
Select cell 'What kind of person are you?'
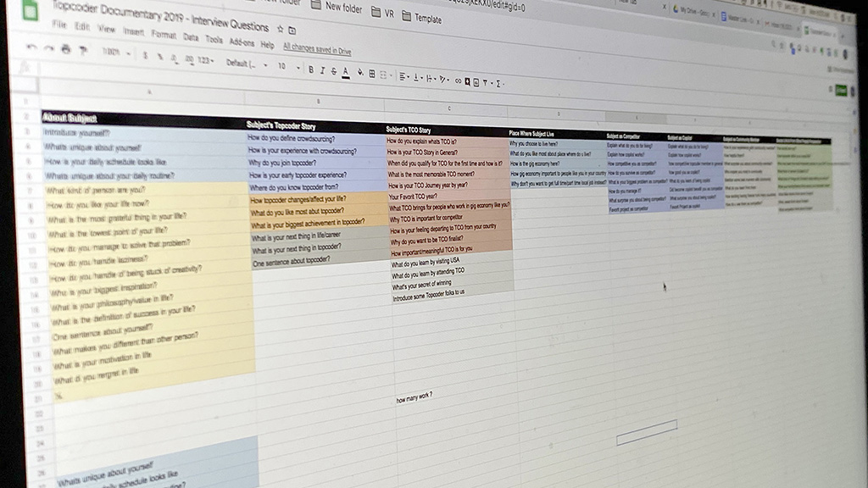pos(147,190)
